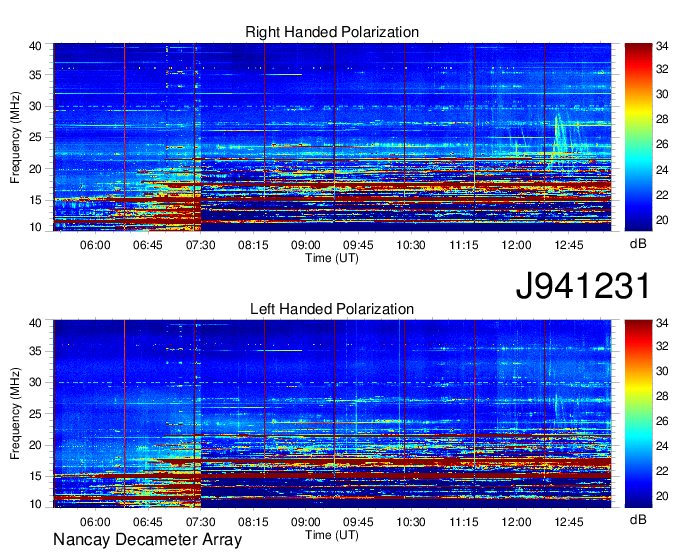Click the '34' label on Right Handed color bar

coord(662,46)
